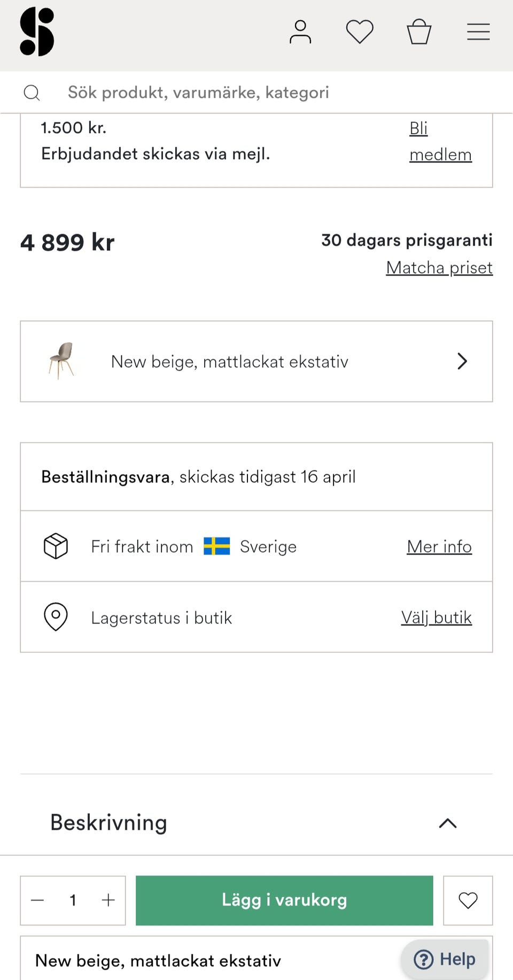Click the store logo to go home
Image resolution: width=513 pixels, height=980 pixels.
tap(37, 32)
